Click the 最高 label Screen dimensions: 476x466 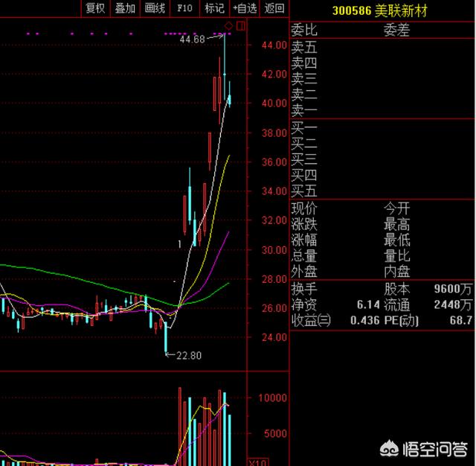coord(396,224)
